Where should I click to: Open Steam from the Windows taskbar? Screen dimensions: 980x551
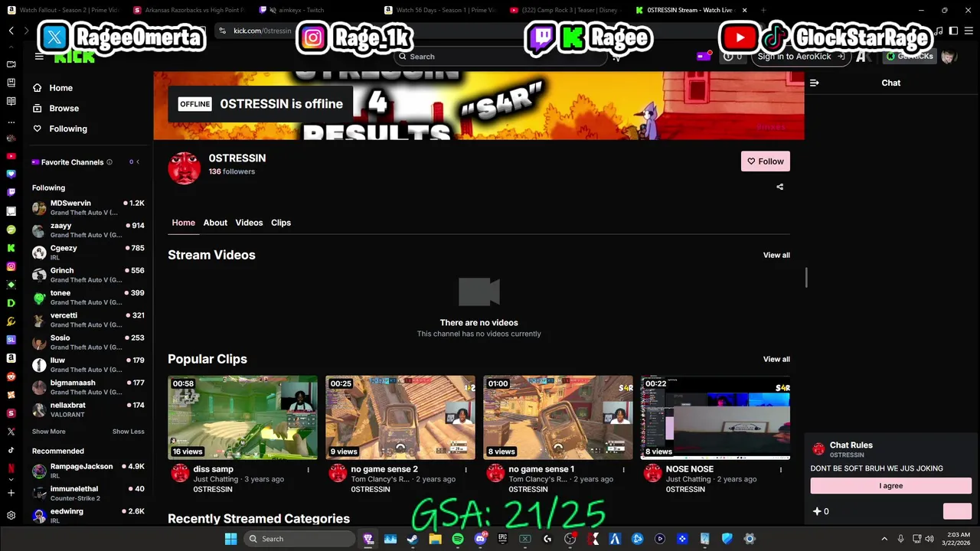click(x=412, y=539)
